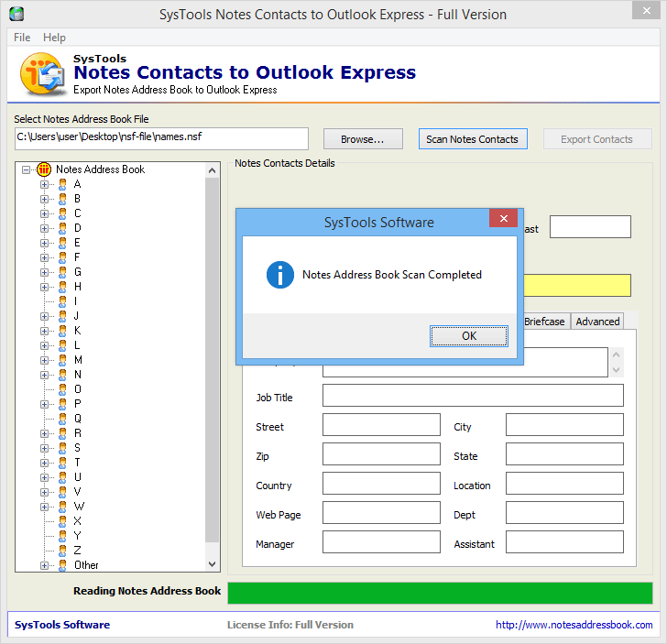Click the blue information icon in dialog
This screenshot has width=667, height=644.
(x=280, y=275)
